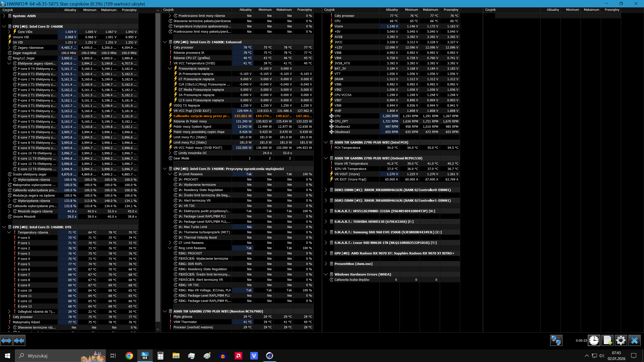
Task: Open the remote center network icon
Action: click(x=556, y=341)
